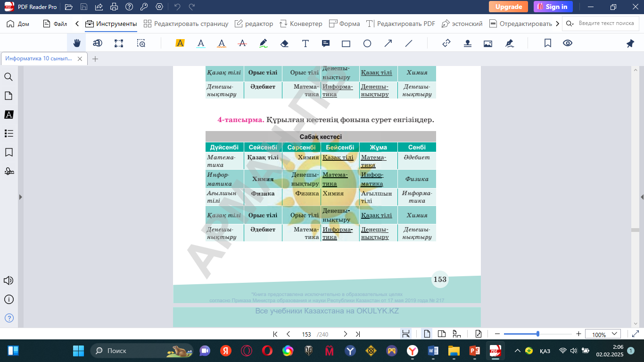
Task: Show more ribbon tabs with right chevron
Action: click(x=558, y=24)
